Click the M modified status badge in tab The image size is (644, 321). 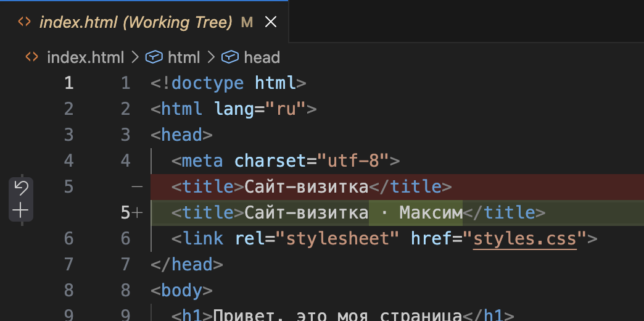[247, 22]
